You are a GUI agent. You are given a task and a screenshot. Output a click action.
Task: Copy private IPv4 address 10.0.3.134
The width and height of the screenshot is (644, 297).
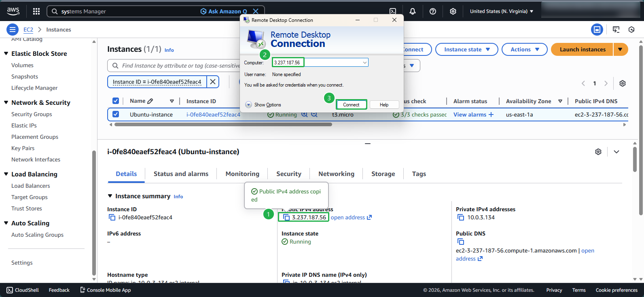[461, 218]
